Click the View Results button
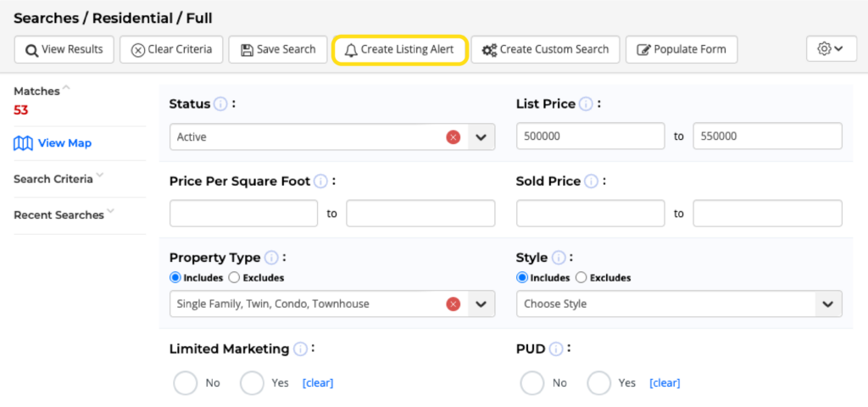This screenshot has width=868, height=407. 64,50
